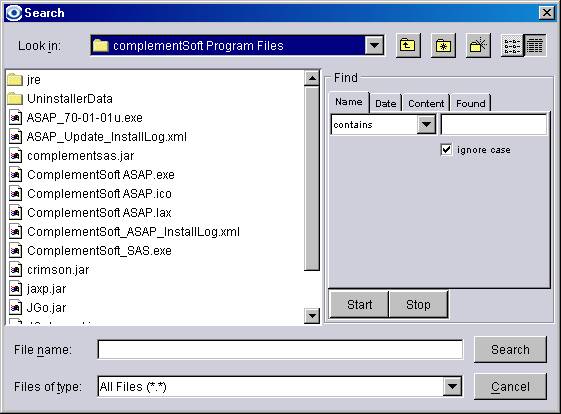Open the Look in folder dropdown
561x414 pixels.
pos(375,45)
